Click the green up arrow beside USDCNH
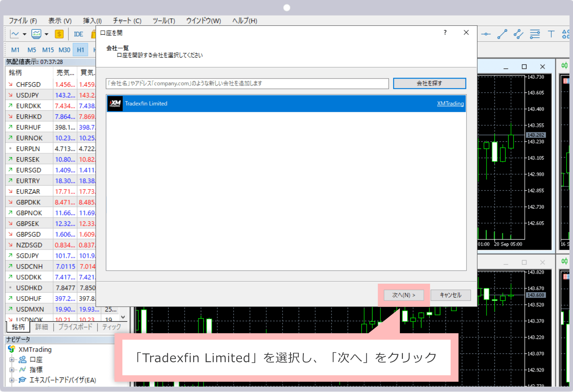Viewport: 573px width, 392px height. 10,266
